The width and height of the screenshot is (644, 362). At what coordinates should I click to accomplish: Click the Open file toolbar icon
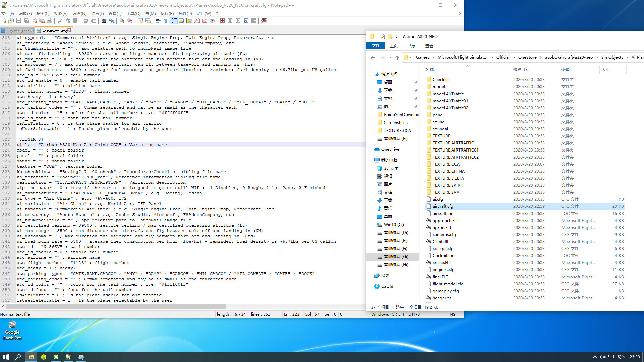point(11,21)
